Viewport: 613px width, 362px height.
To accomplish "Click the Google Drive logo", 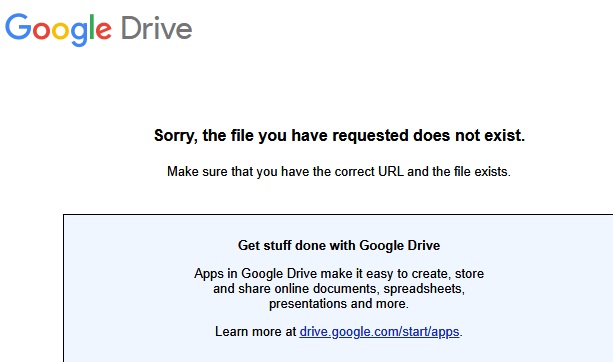I will point(99,30).
